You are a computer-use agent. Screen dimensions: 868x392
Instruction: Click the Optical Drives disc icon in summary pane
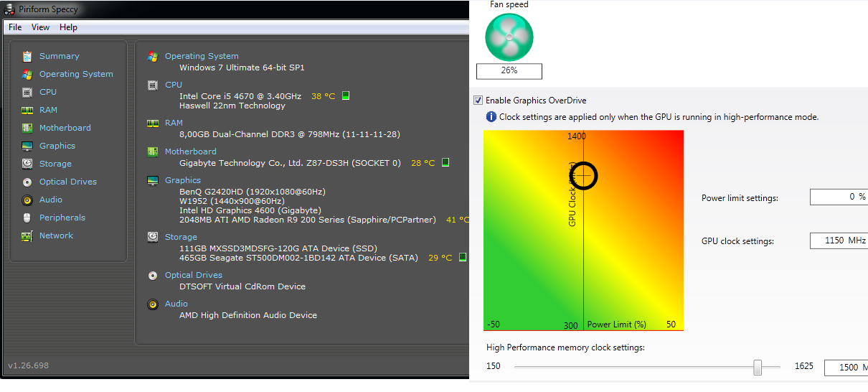click(153, 275)
